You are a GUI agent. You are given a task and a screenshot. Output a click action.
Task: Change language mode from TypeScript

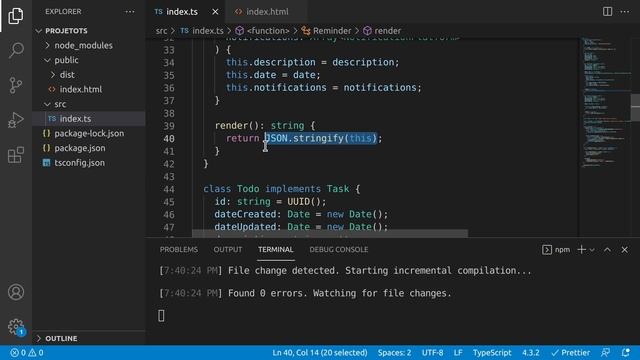pos(492,353)
